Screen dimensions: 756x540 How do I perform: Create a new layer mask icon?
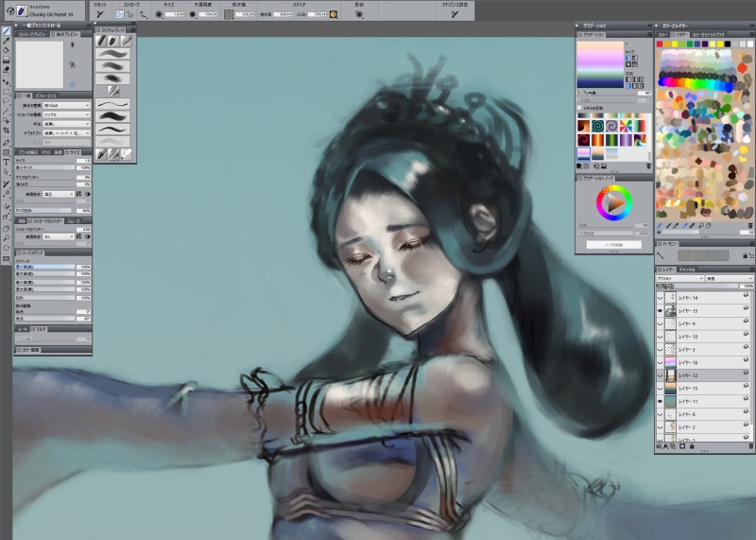click(x=682, y=446)
